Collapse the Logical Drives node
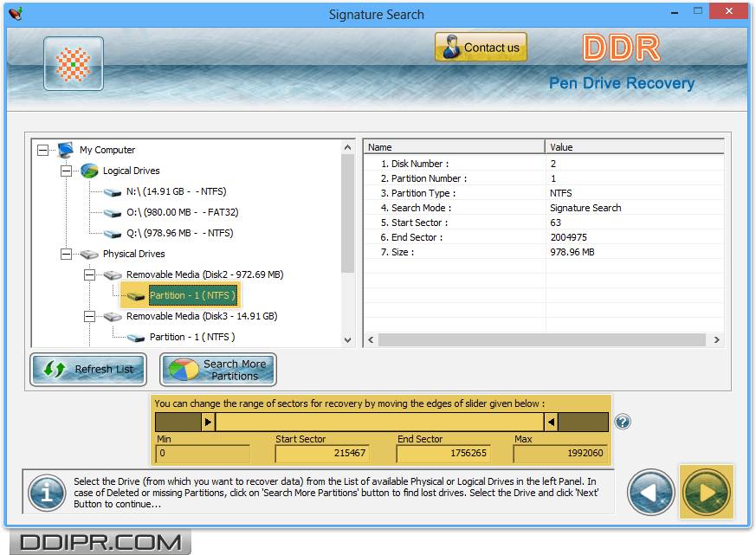The height and width of the screenshot is (555, 756). (66, 171)
